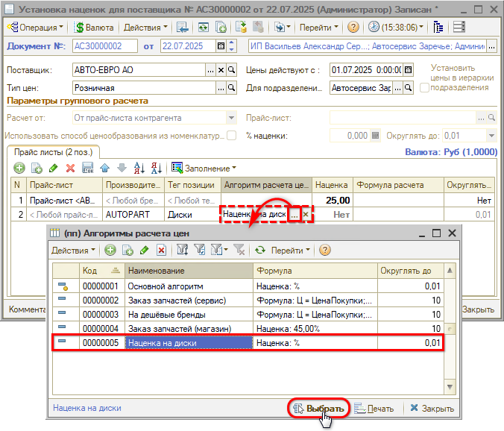Enable 'Установить цены в иерархии подразделения' checkbox
The image size is (504, 431).
tap(424, 87)
